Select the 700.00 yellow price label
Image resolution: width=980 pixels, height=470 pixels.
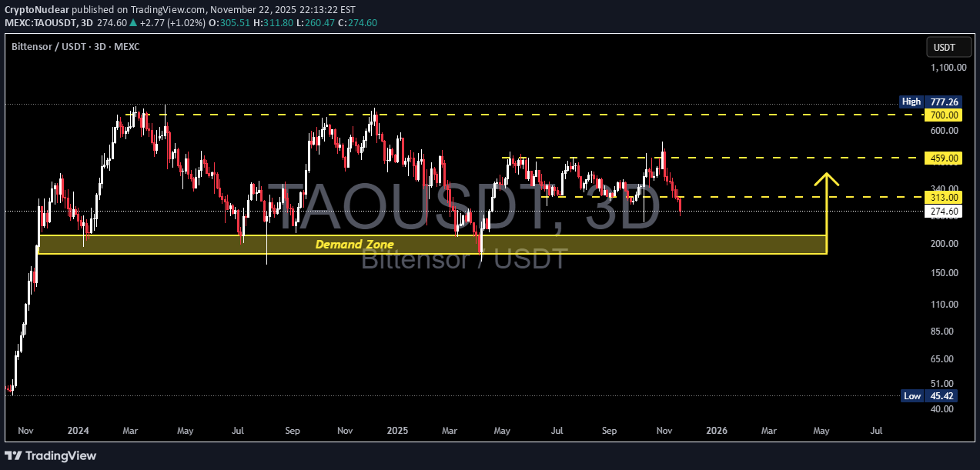(x=944, y=115)
